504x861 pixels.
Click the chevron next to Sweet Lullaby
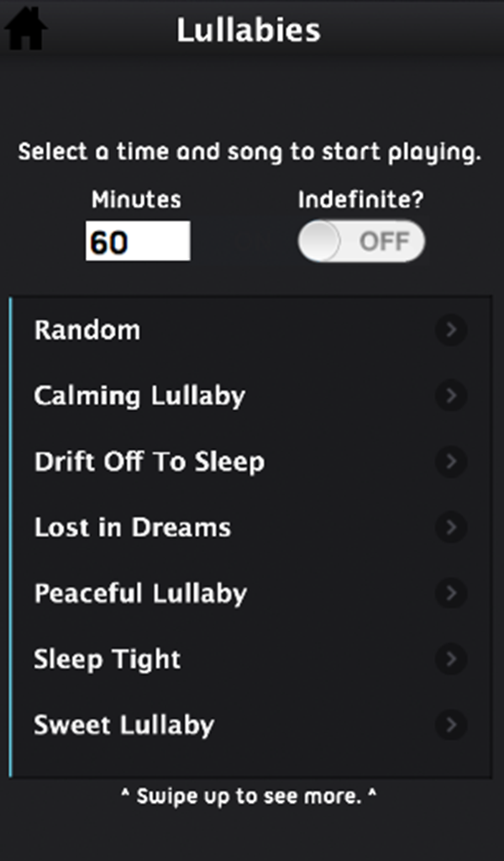coord(451,725)
